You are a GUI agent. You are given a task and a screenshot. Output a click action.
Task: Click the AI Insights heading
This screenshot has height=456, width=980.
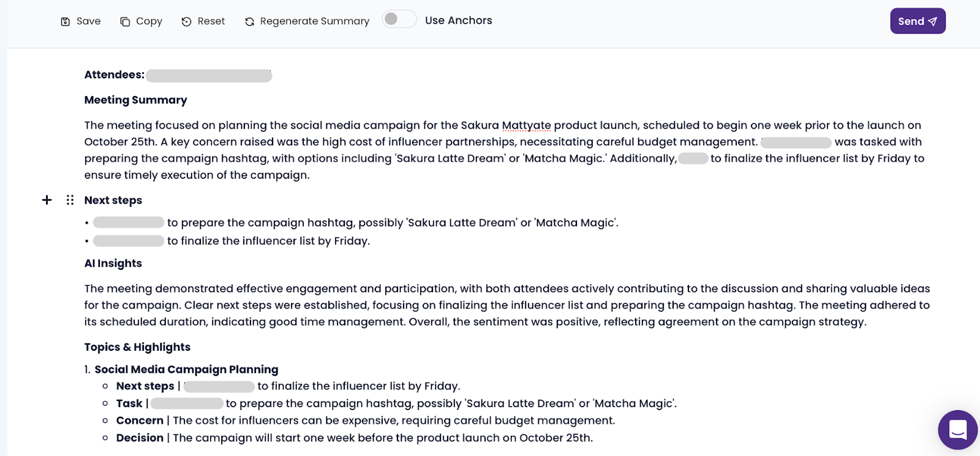click(x=113, y=263)
